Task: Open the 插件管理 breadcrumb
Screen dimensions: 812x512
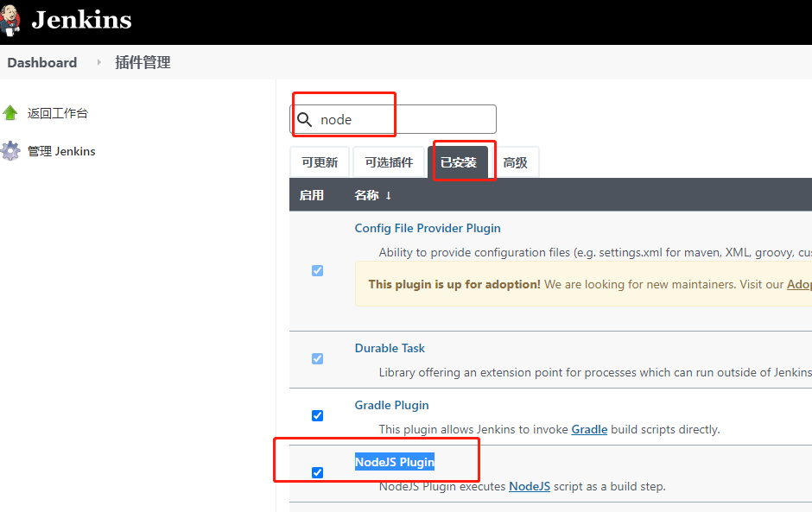Action: 143,63
